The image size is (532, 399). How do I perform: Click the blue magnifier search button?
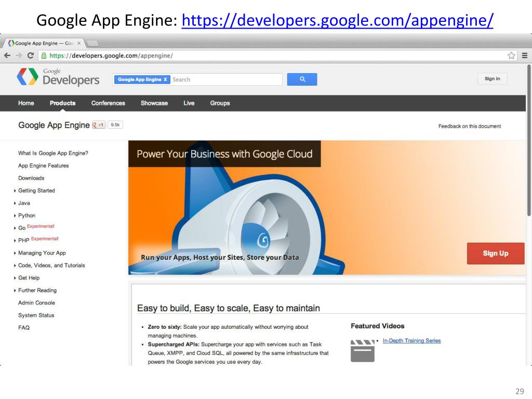click(302, 79)
